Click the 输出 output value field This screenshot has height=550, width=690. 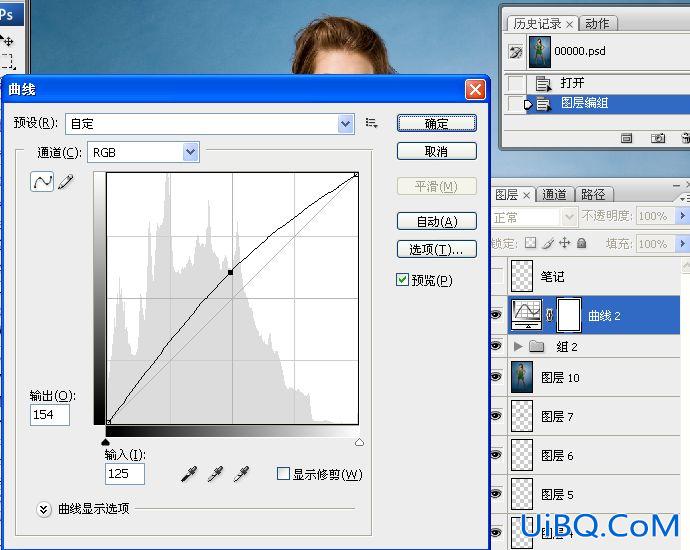(x=50, y=415)
